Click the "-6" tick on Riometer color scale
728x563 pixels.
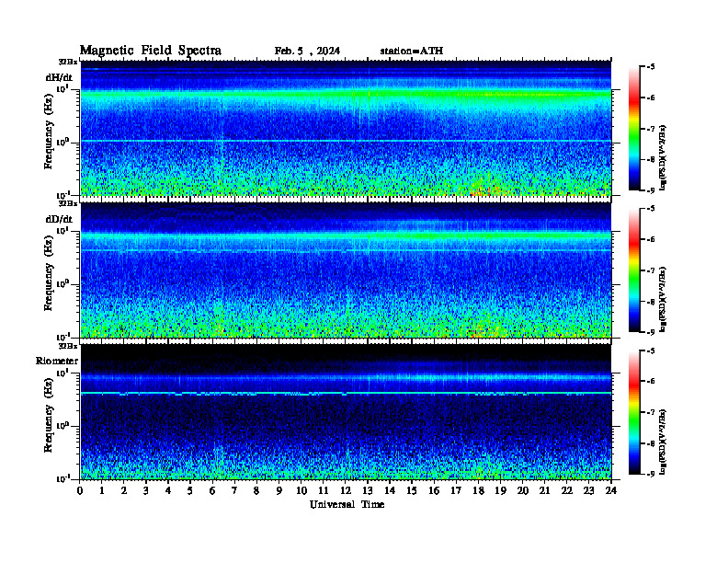(650, 381)
